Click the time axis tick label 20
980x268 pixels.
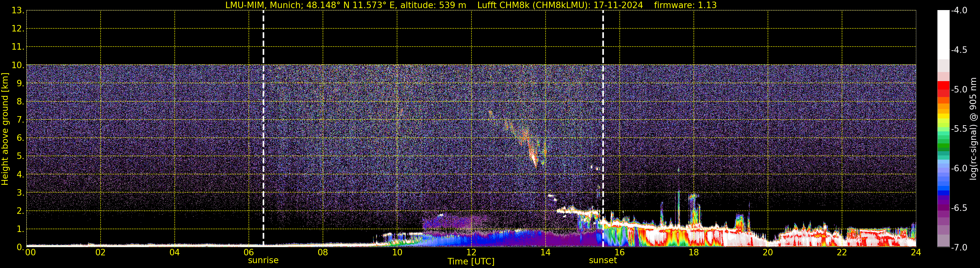(x=768, y=252)
